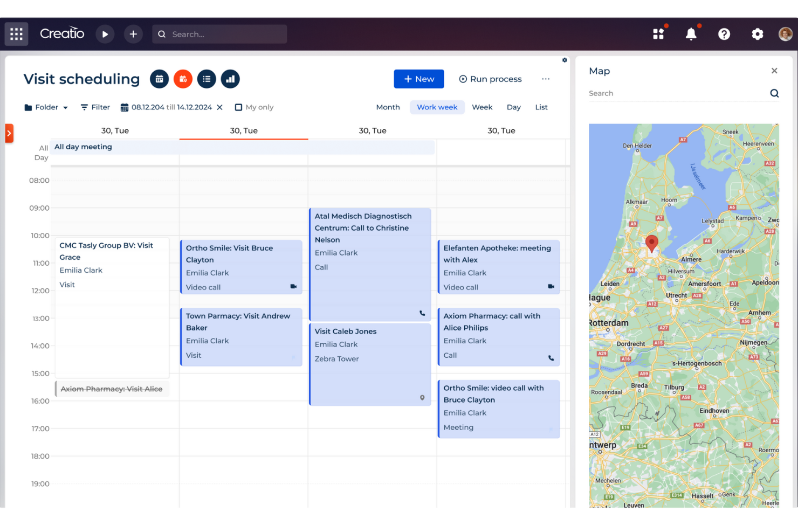798x532 pixels.
Task: Click video camera icon on Ortho Smile visit
Action: pyautogui.click(x=293, y=287)
